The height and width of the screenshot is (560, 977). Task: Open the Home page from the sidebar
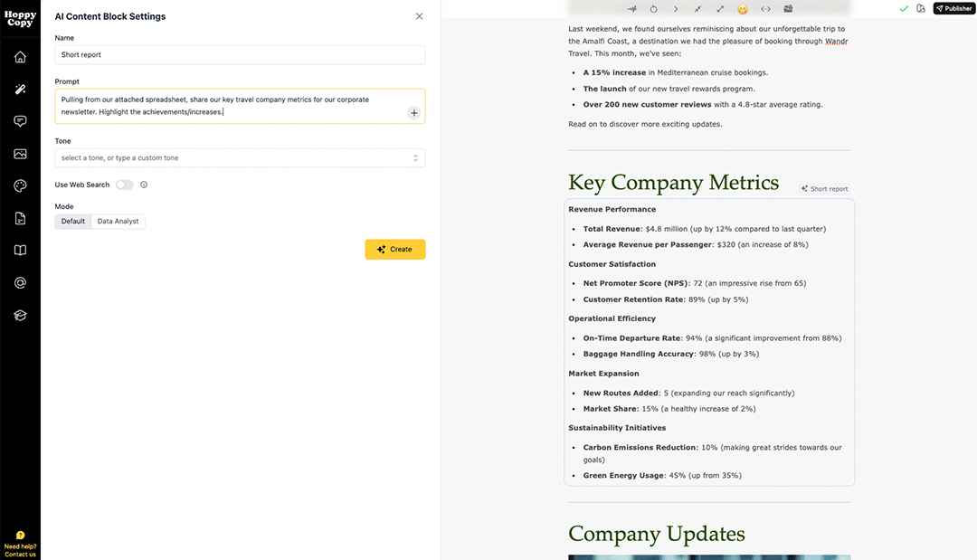pyautogui.click(x=20, y=57)
